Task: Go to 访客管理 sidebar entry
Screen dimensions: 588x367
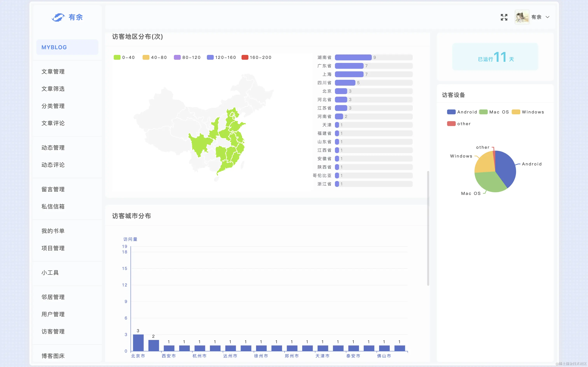Action: (53, 332)
